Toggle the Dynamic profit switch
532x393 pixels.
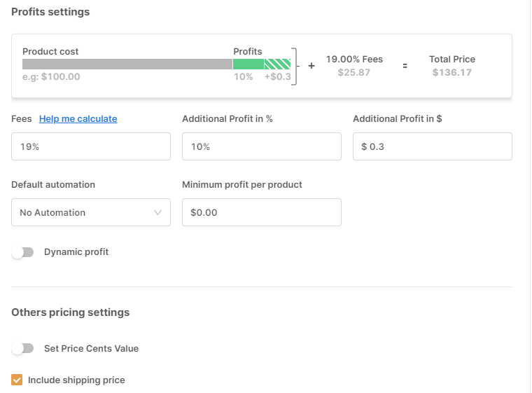23,252
